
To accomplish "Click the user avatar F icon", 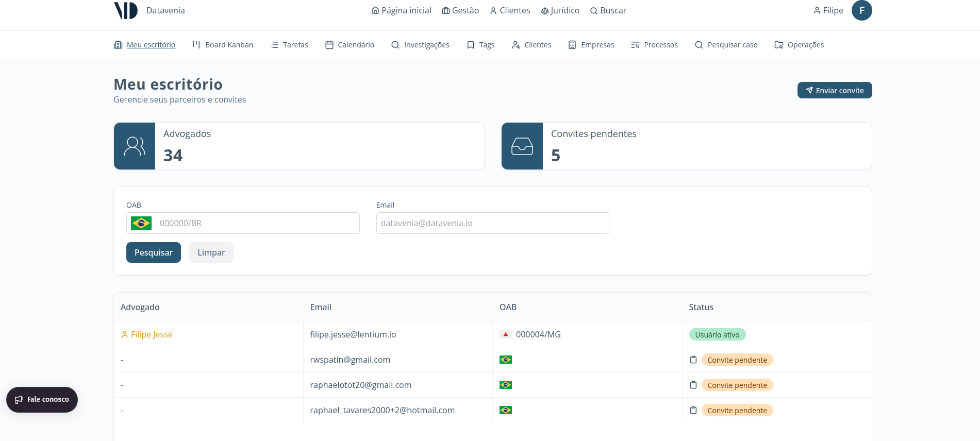I will click(x=861, y=10).
